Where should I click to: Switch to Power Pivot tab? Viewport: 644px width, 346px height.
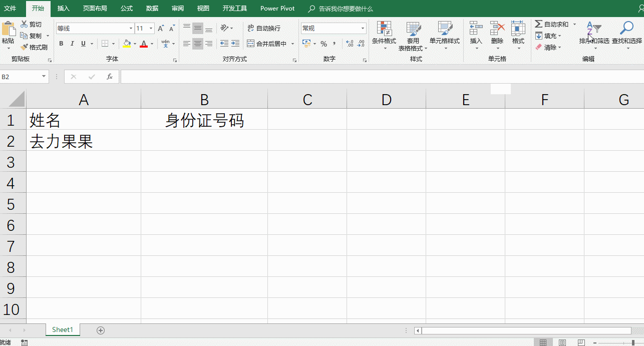pyautogui.click(x=277, y=9)
